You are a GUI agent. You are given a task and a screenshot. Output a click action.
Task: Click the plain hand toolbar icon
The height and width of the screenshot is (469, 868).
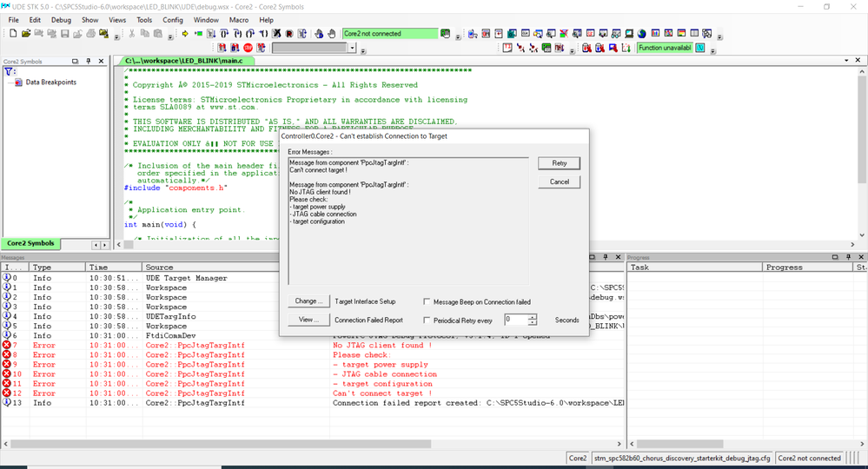pos(332,34)
